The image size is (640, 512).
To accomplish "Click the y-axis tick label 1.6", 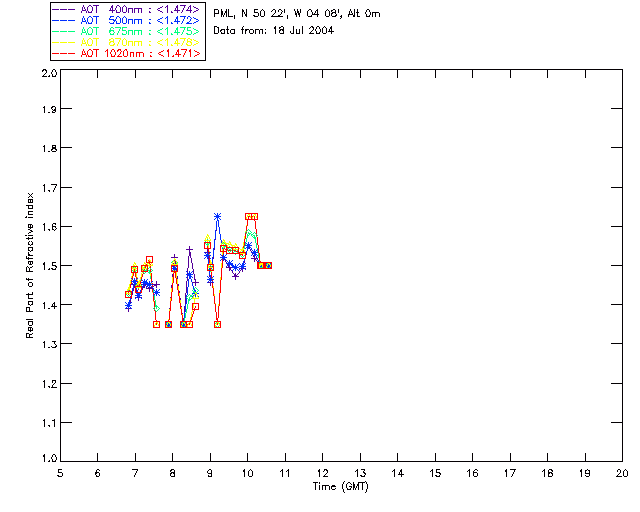I will pos(49,227).
